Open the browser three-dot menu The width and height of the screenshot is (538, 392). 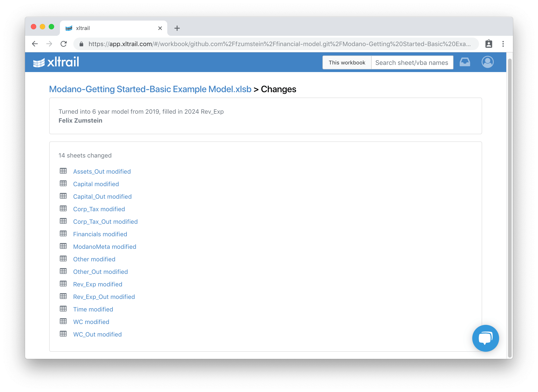coord(503,44)
